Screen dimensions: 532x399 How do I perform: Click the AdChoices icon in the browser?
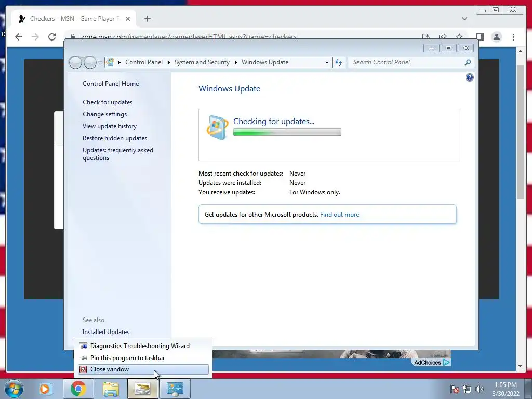coord(446,362)
